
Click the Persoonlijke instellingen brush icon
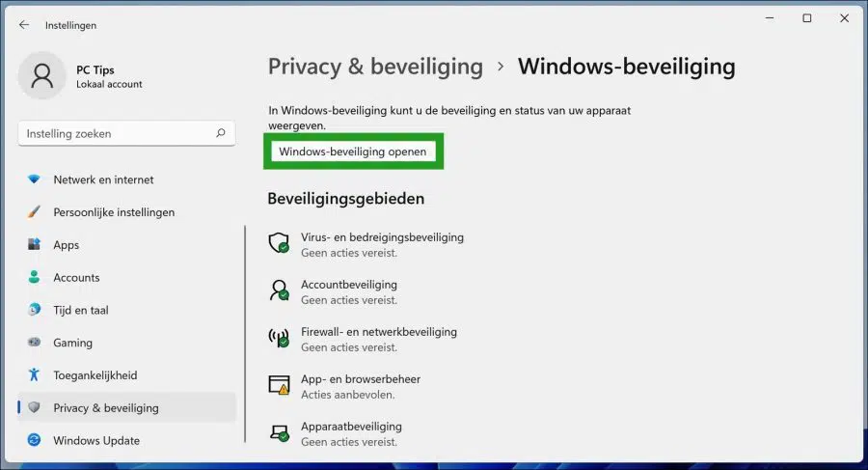34,211
